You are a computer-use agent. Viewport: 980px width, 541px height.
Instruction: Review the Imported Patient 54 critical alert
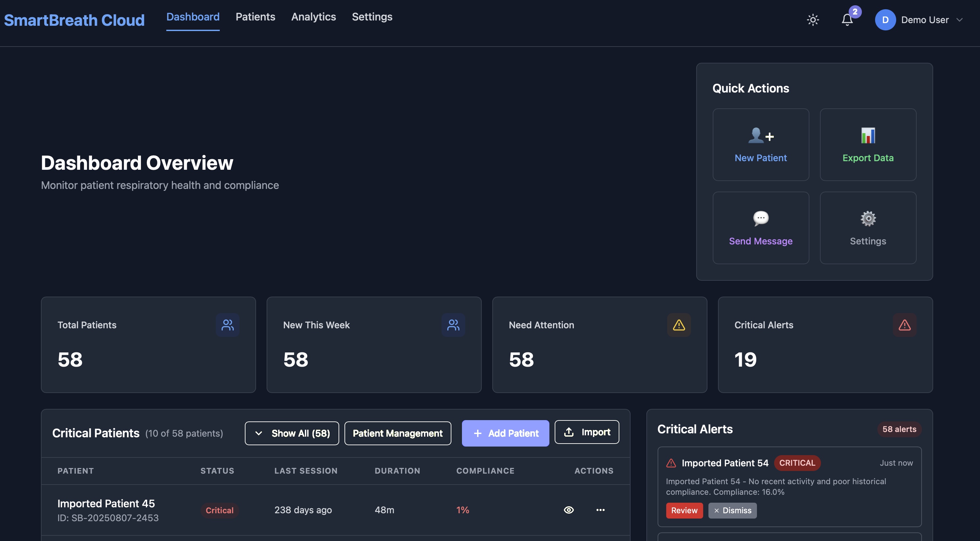point(684,510)
